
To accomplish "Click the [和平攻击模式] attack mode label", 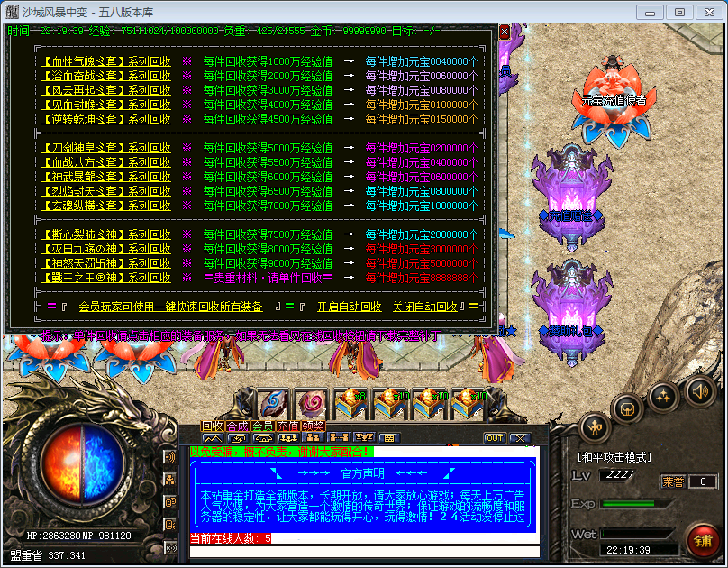I will click(x=614, y=457).
